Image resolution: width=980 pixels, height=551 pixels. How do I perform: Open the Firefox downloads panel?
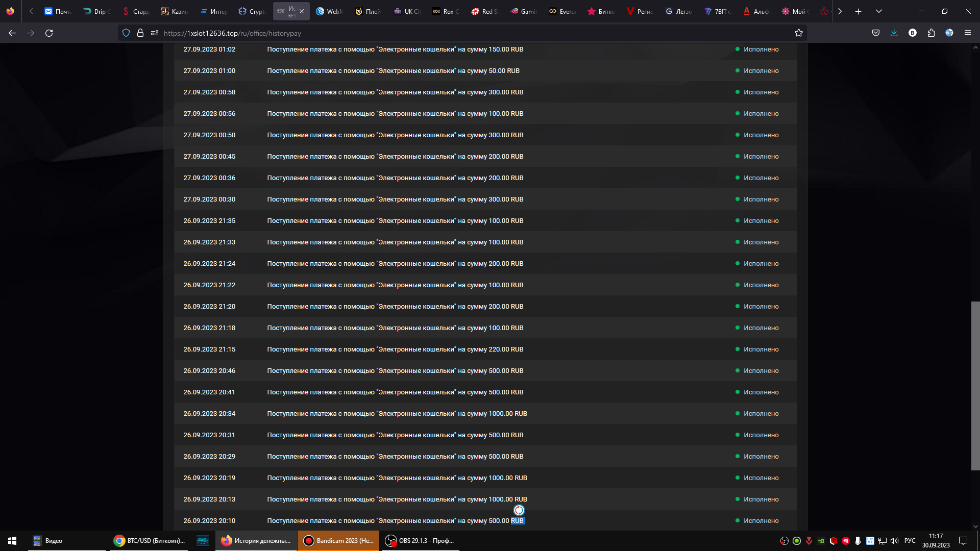point(894,33)
